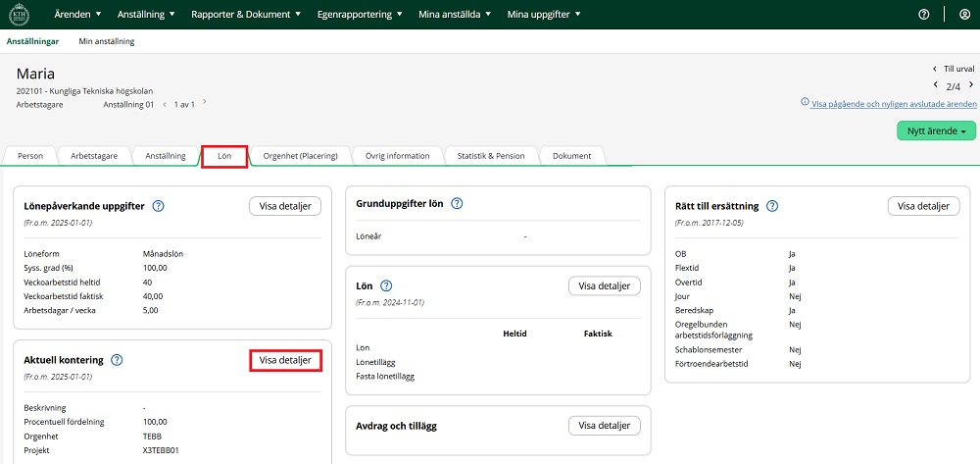
Task: Click help icon beside Aktuell kontering
Action: point(117,360)
